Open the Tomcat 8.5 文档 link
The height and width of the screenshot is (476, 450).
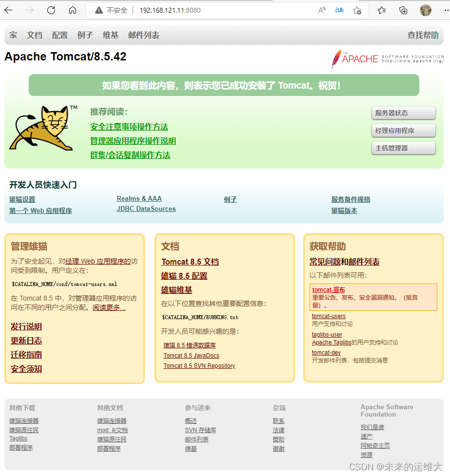click(x=190, y=262)
